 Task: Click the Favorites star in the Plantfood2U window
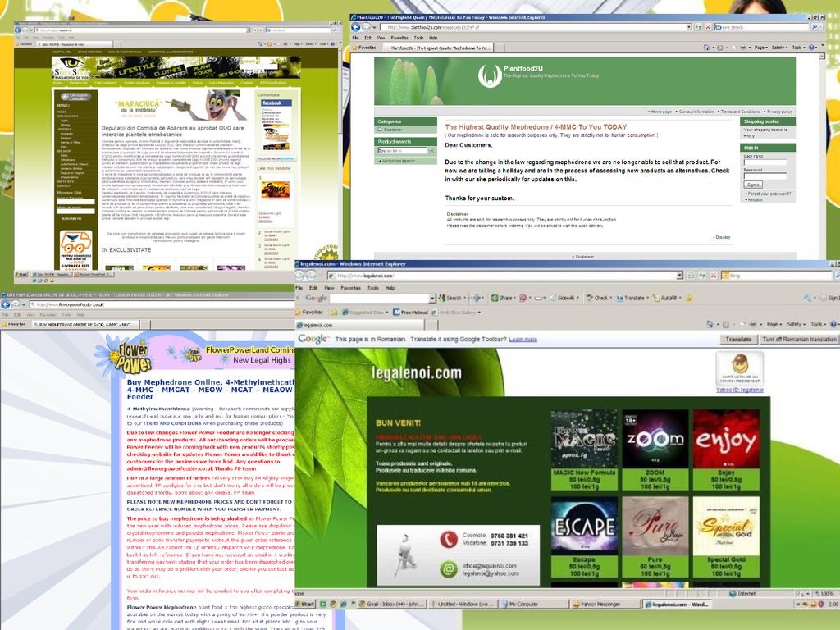354,48
